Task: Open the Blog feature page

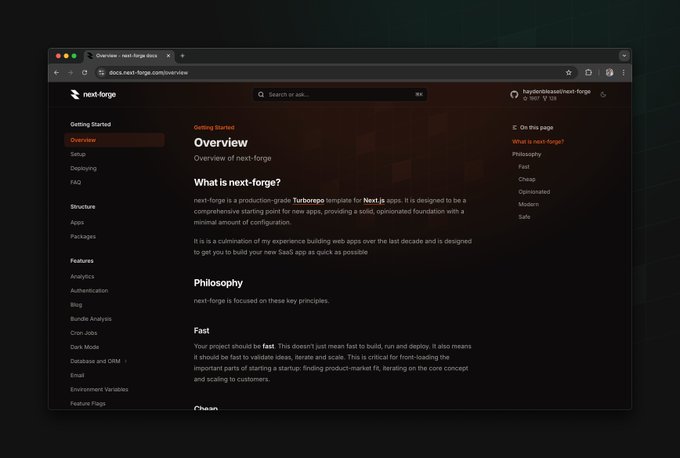Action: [x=76, y=304]
